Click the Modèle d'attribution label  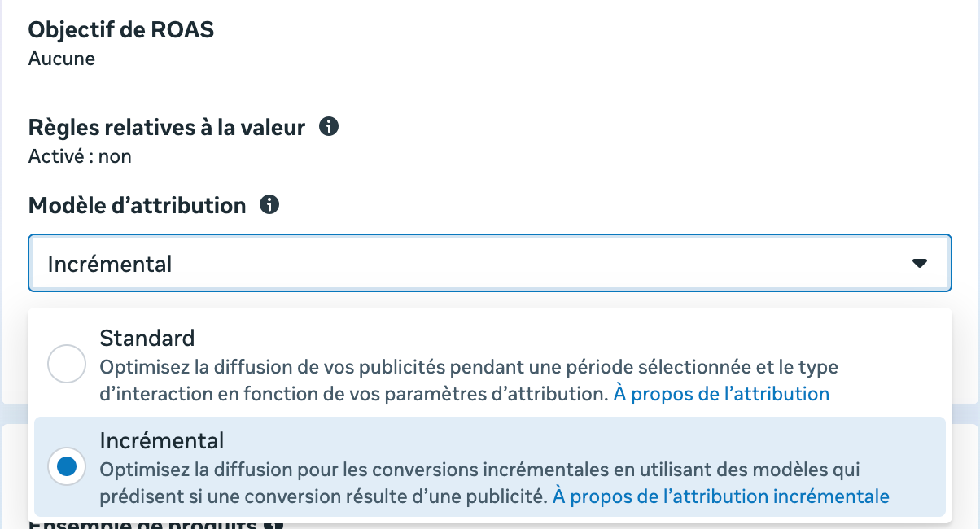pos(138,205)
